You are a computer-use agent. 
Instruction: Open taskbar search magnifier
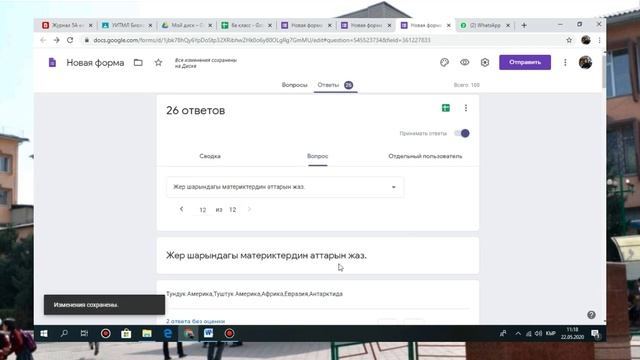(64, 333)
